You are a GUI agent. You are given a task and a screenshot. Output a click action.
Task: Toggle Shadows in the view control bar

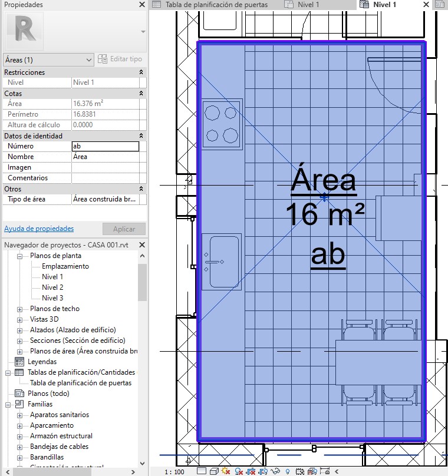coord(238,472)
